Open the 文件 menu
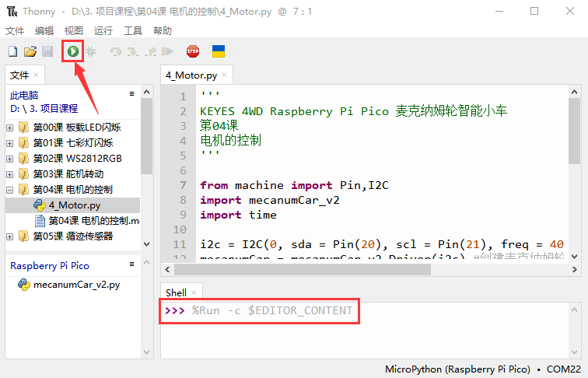 [x=15, y=31]
